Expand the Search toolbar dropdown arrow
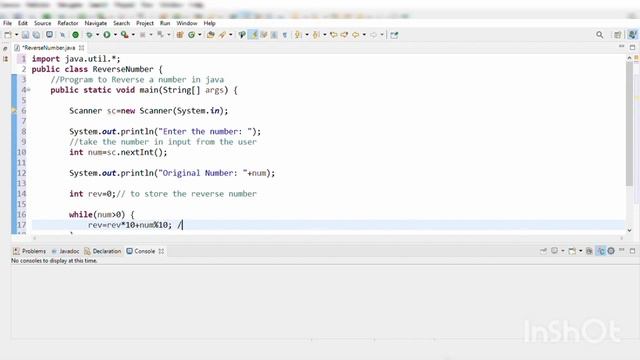 click(x=231, y=35)
